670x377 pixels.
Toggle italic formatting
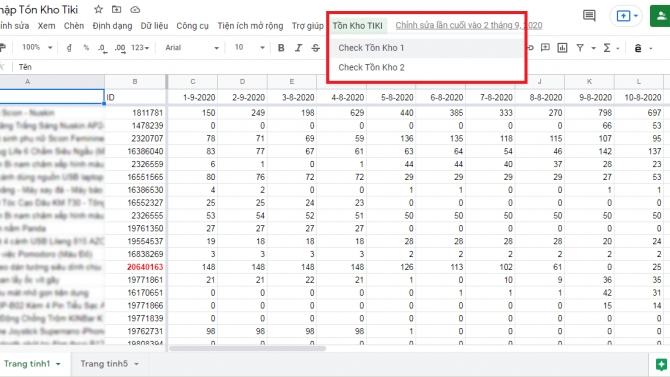point(298,48)
